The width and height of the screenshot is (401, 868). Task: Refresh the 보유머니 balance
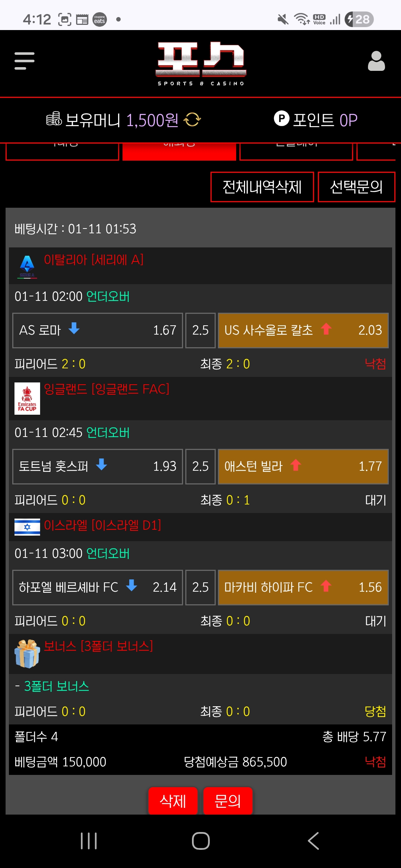(x=192, y=119)
